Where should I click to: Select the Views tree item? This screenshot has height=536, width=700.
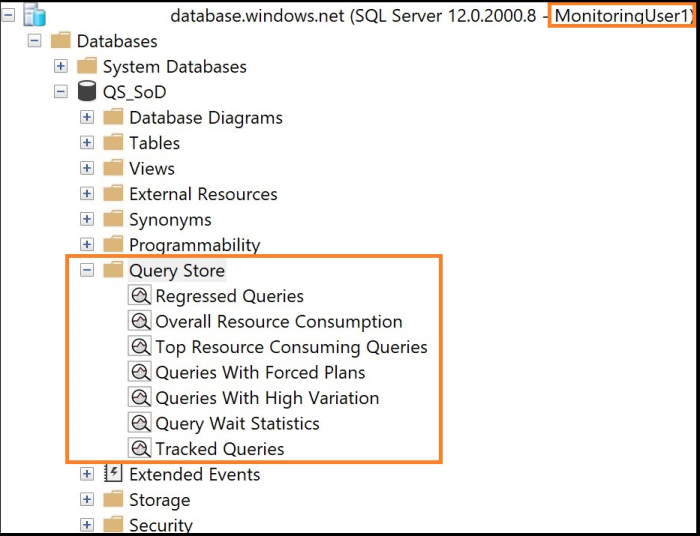[151, 169]
